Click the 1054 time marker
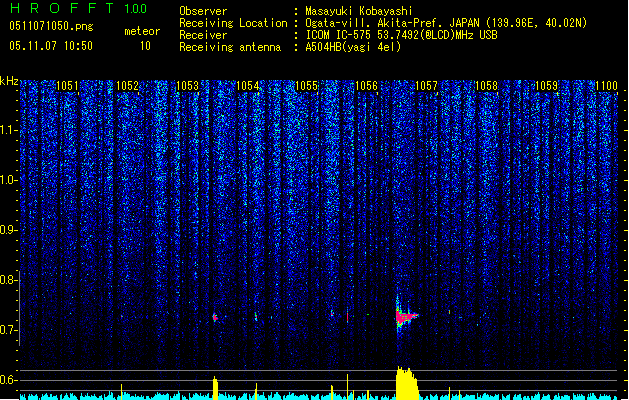This screenshot has width=629, height=400. click(x=248, y=85)
